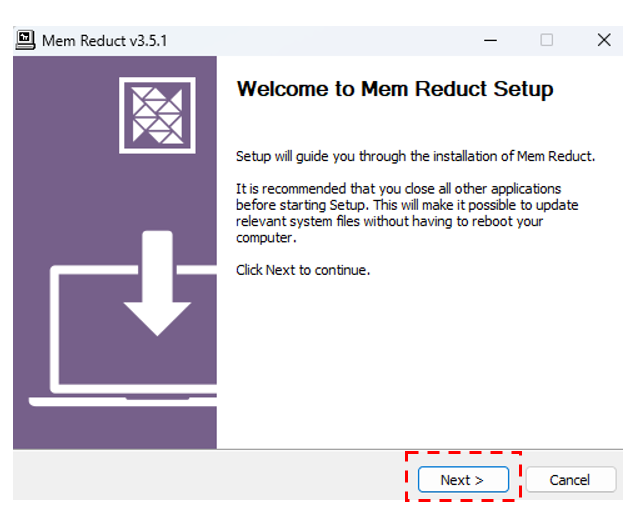Click the Welcome to Mem Reduct Setup heading
Screen dimensions: 643x517
coord(395,89)
